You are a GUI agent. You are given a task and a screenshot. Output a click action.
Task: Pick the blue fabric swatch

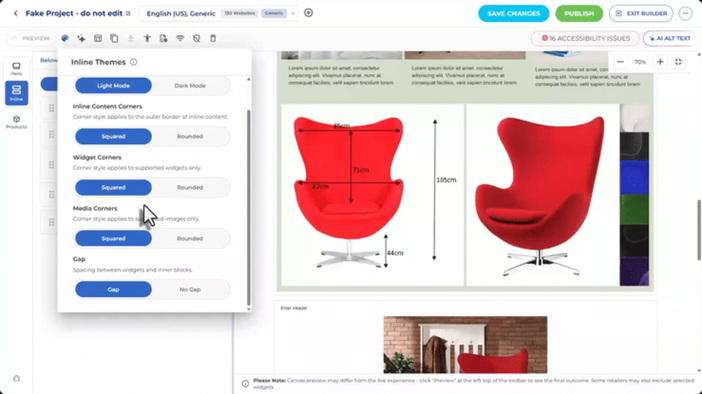coord(634,177)
